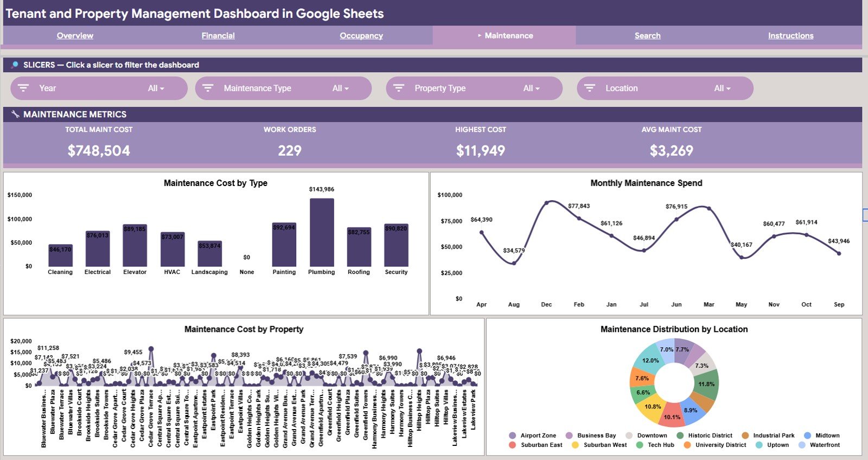The height and width of the screenshot is (460, 868).
Task: Click the $11,949 highest cost value
Action: [481, 151]
